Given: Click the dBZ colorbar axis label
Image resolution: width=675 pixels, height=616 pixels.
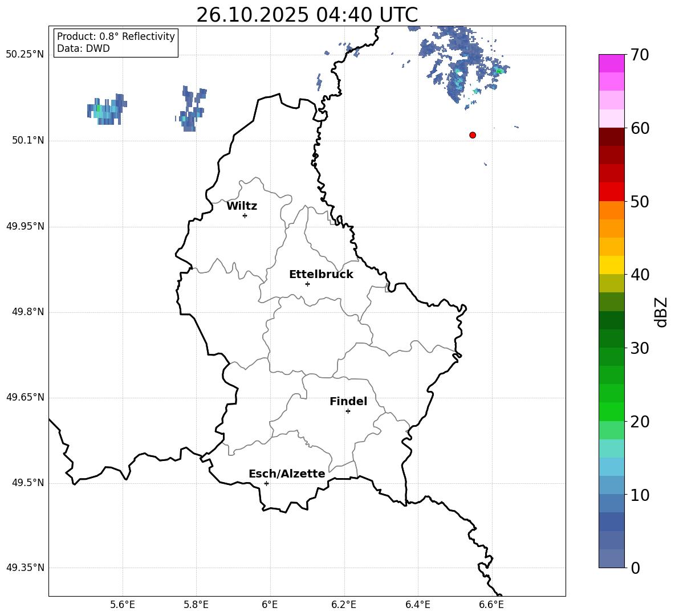Looking at the screenshot, I should [x=662, y=312].
